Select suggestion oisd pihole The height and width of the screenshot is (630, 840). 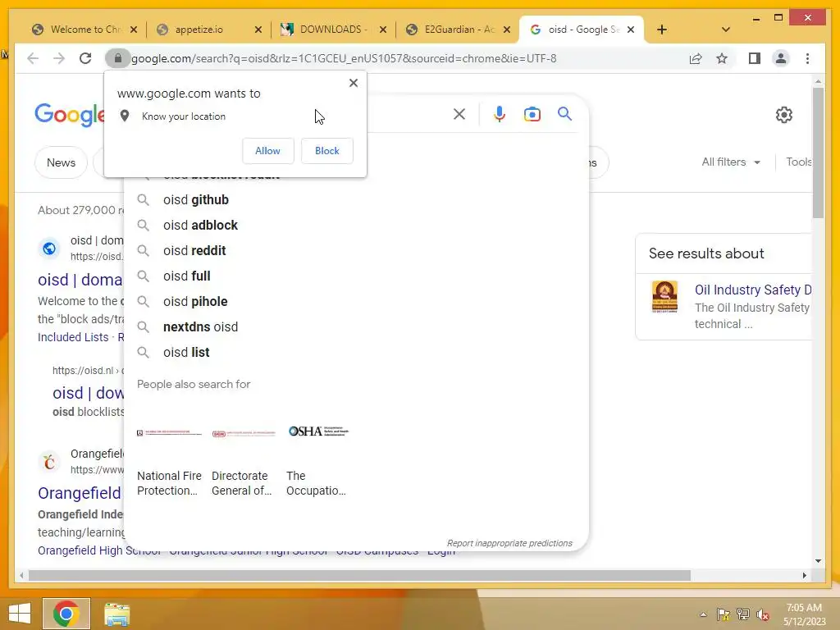click(356, 302)
